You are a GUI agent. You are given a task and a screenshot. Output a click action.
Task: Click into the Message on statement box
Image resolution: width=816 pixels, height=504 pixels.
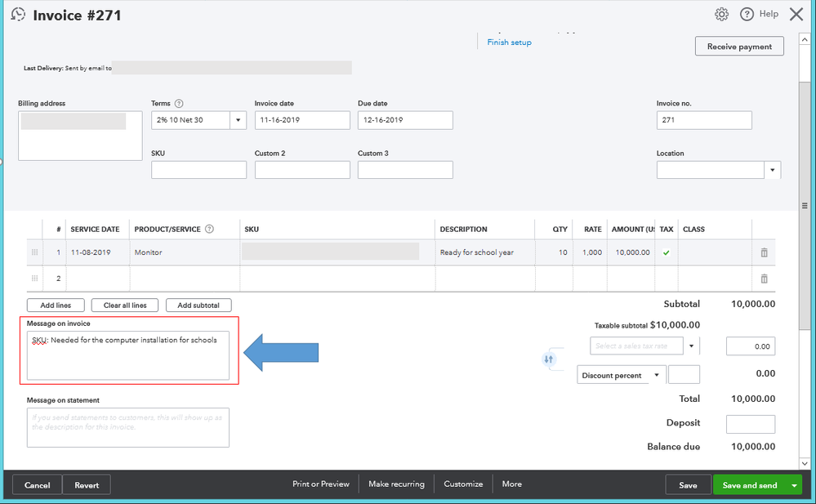[128, 427]
